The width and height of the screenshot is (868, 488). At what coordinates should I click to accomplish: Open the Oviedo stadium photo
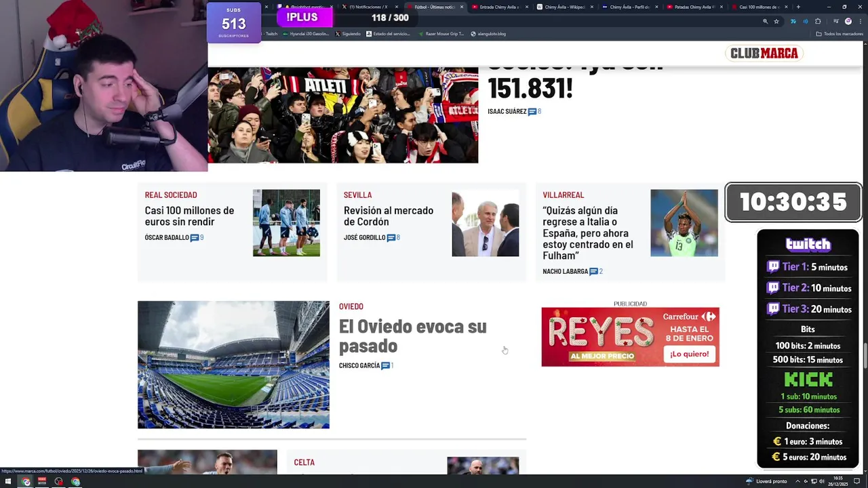click(233, 365)
